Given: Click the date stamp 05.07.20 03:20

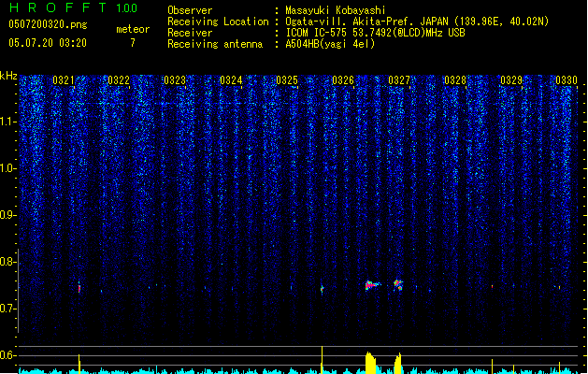Looking at the screenshot, I should coord(48,43).
